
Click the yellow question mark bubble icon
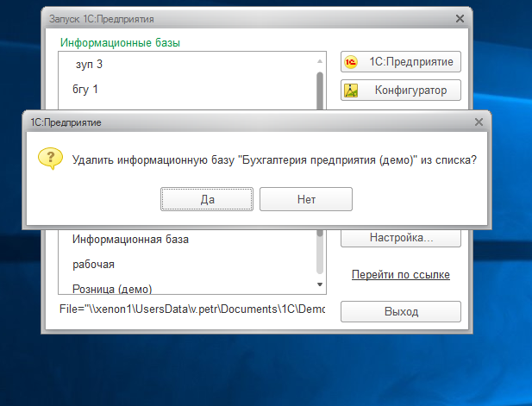[50, 159]
